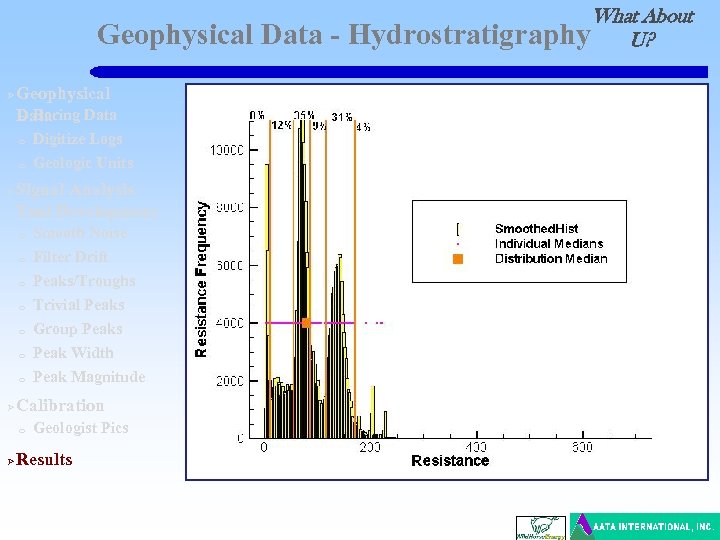Select the 'Geologic Units' outline item
Viewport: 720px width, 540px height.
tap(84, 163)
